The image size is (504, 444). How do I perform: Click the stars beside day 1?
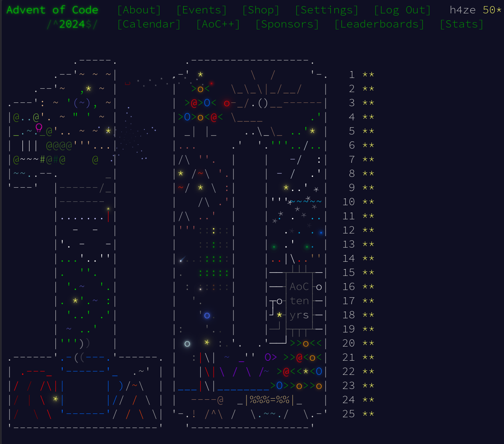(x=368, y=75)
